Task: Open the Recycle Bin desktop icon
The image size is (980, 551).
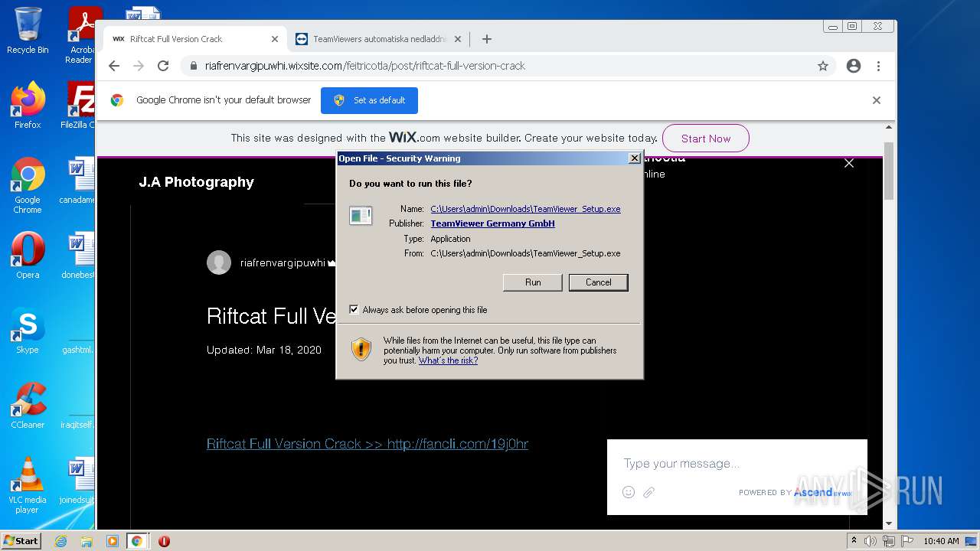Action: (28, 31)
